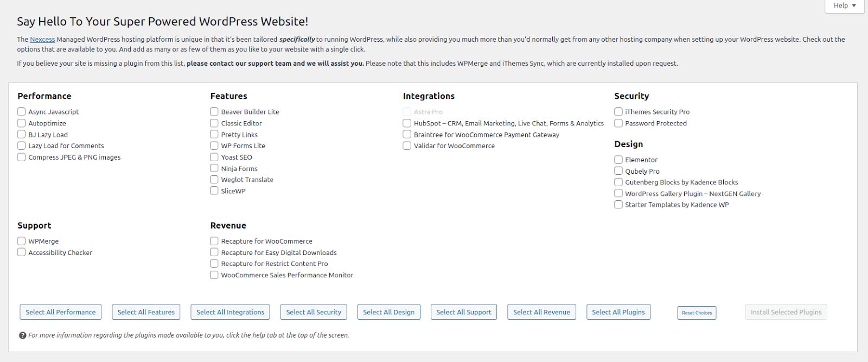This screenshot has height=362, width=868.
Task: Tick Recapture for Restrict Content Pro
Action: (214, 263)
